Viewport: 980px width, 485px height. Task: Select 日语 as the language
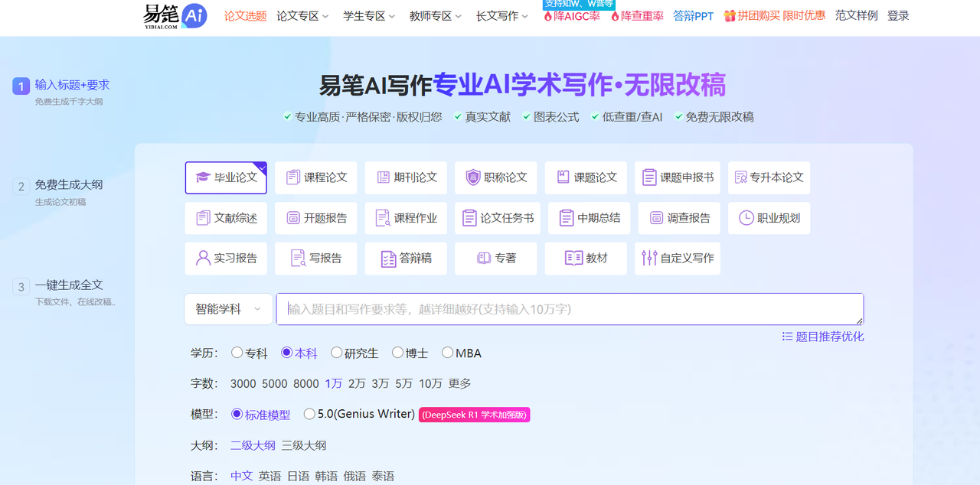click(298, 476)
